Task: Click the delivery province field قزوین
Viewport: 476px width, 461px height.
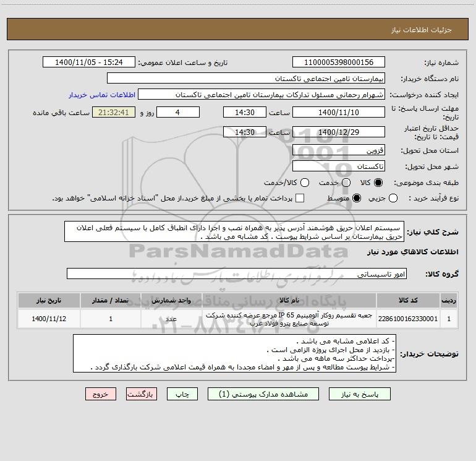Action: point(339,150)
